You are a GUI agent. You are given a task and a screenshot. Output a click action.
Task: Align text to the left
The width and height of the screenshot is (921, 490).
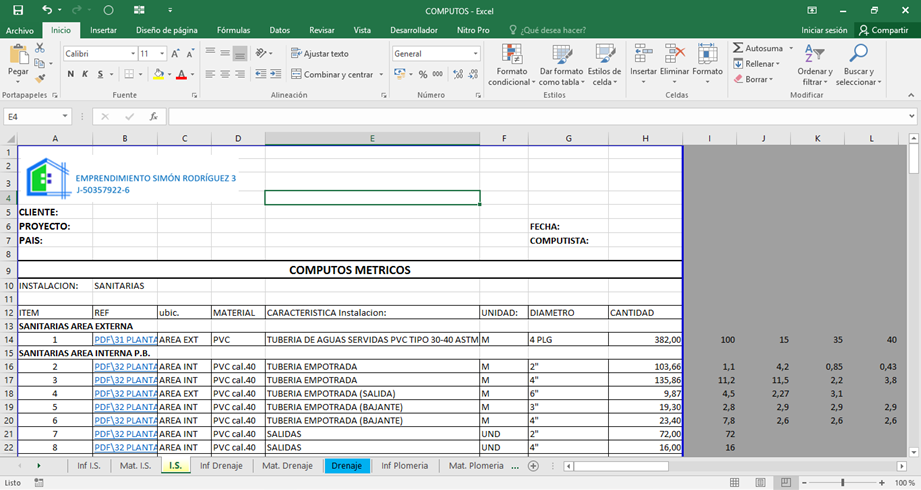coord(210,74)
